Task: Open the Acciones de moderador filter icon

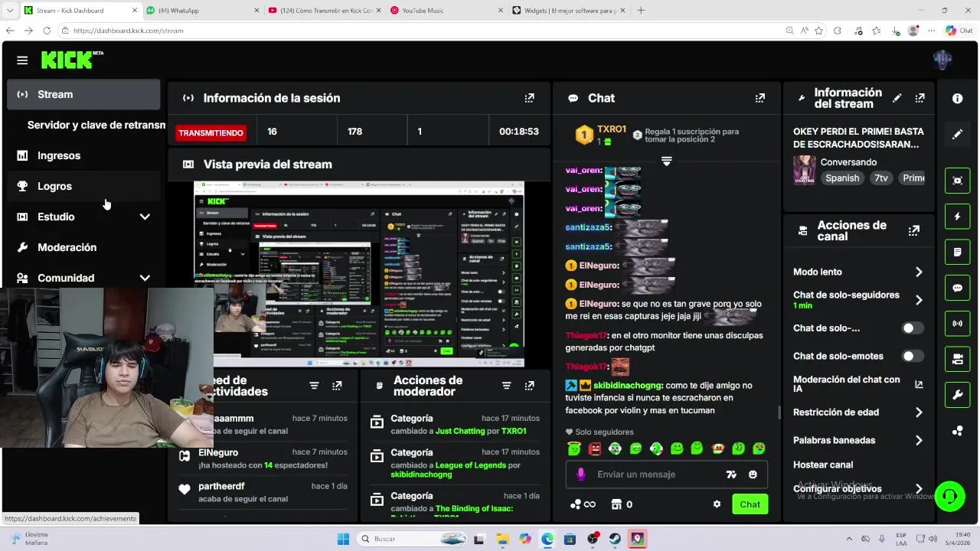Action: pyautogui.click(x=506, y=386)
